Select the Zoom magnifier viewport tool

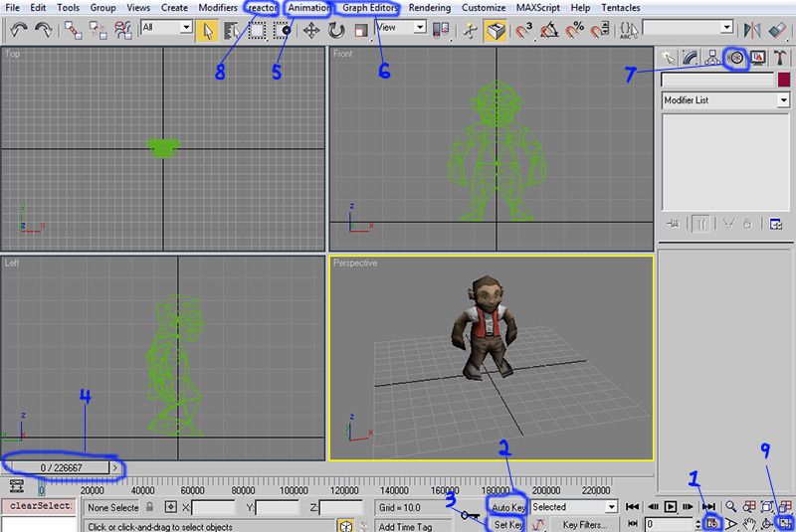(731, 506)
